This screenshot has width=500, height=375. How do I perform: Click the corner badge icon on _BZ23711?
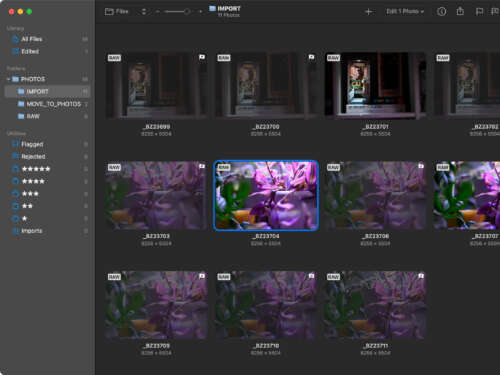click(421, 276)
